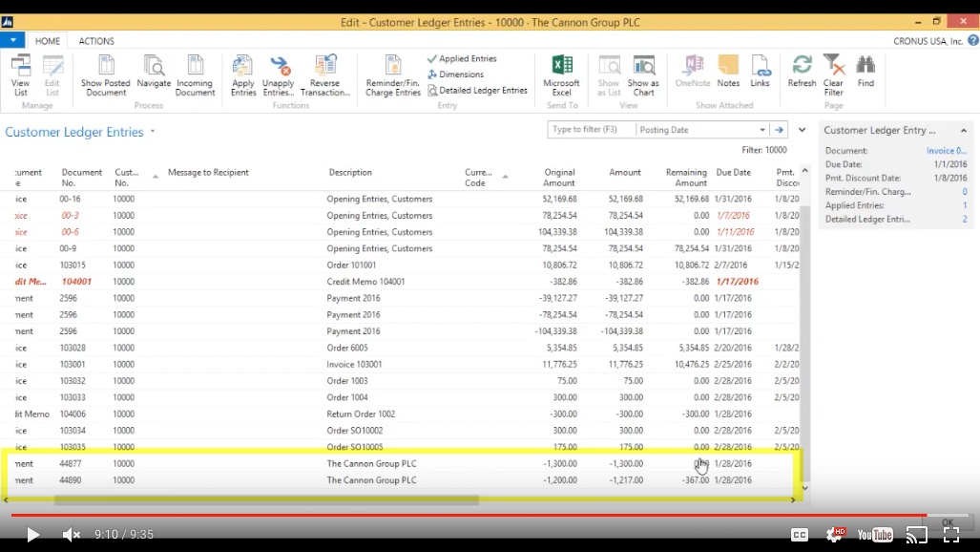This screenshot has height=552, width=980.
Task: Open the Find binoculars tool
Action: pyautogui.click(x=865, y=71)
